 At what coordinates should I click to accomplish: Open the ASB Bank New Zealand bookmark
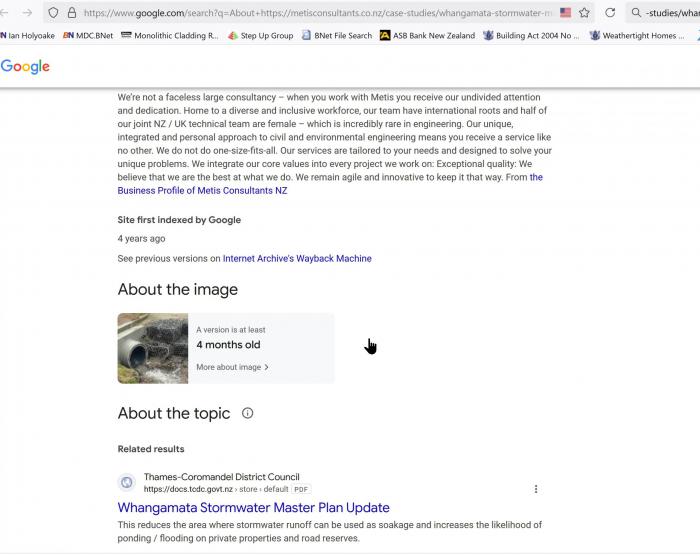point(427,35)
